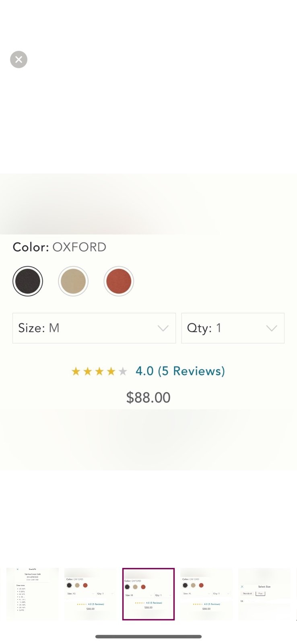Click the gray fifth empty star
Screen dimensions: 297x644
[x=123, y=371]
